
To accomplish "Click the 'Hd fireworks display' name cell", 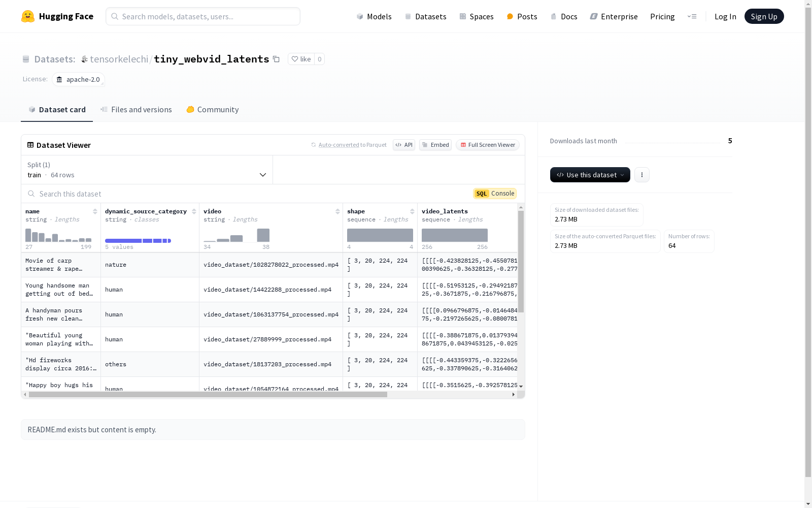I will click(61, 364).
